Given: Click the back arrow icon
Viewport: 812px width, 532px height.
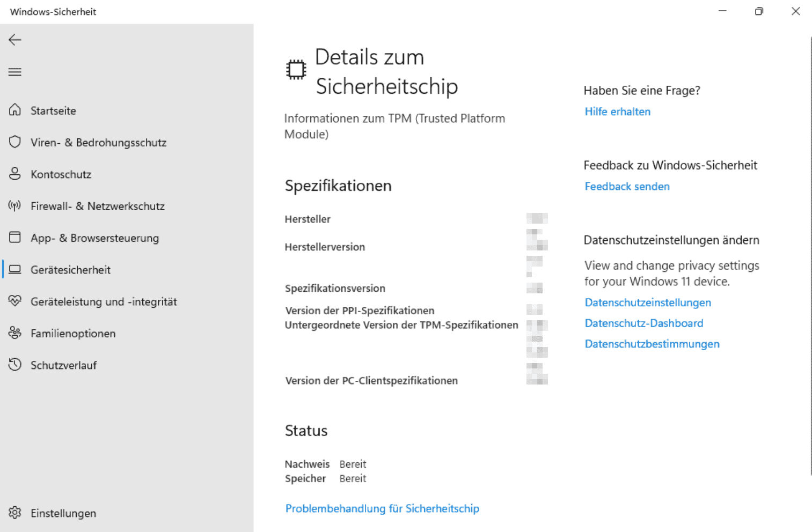Looking at the screenshot, I should coord(15,40).
